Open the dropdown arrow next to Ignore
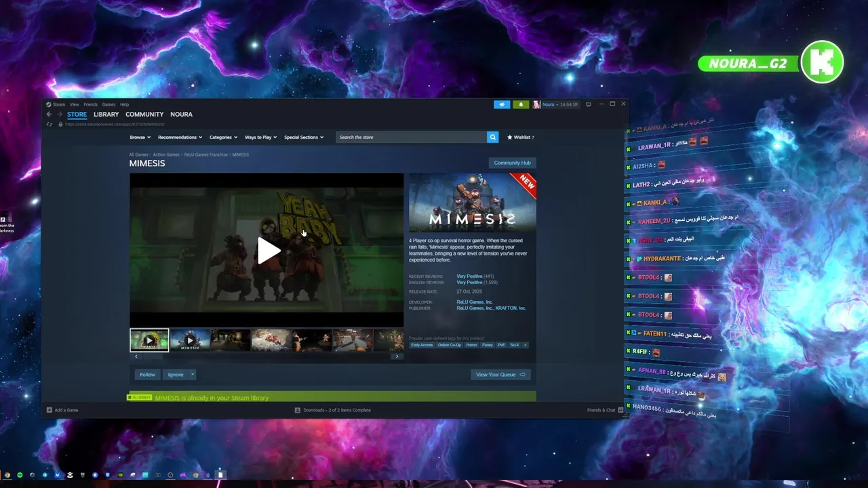The image size is (868, 488). (x=193, y=374)
